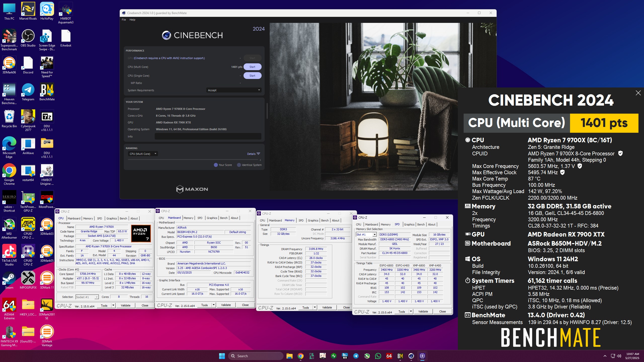Select the Recycle Bin icon
Screen dimensions: 644x362
pyautogui.click(x=9, y=119)
